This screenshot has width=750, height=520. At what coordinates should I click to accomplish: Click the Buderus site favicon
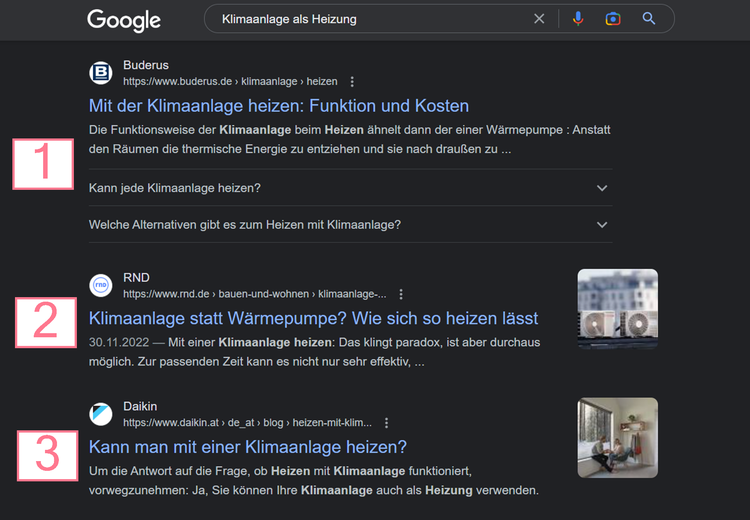pos(101,73)
